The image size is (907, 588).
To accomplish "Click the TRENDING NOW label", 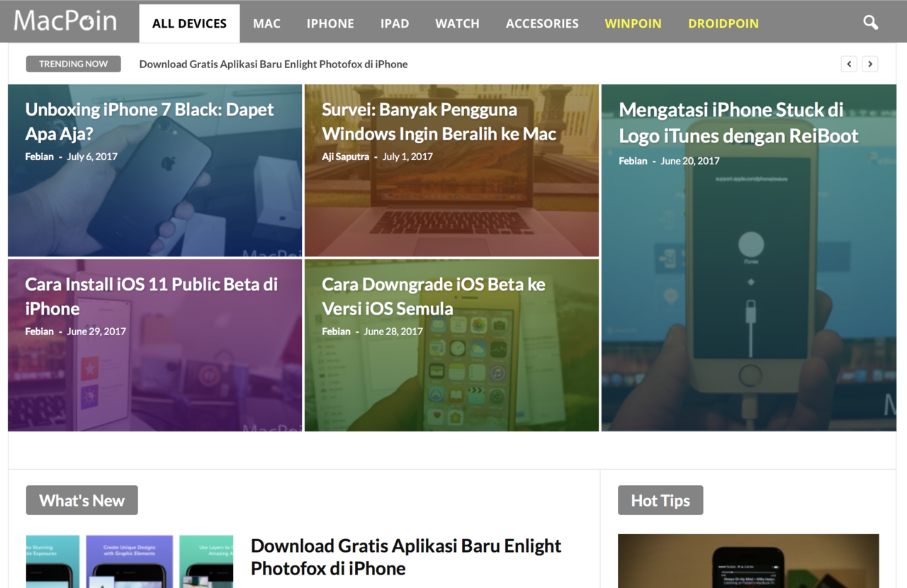I will pyautogui.click(x=74, y=64).
